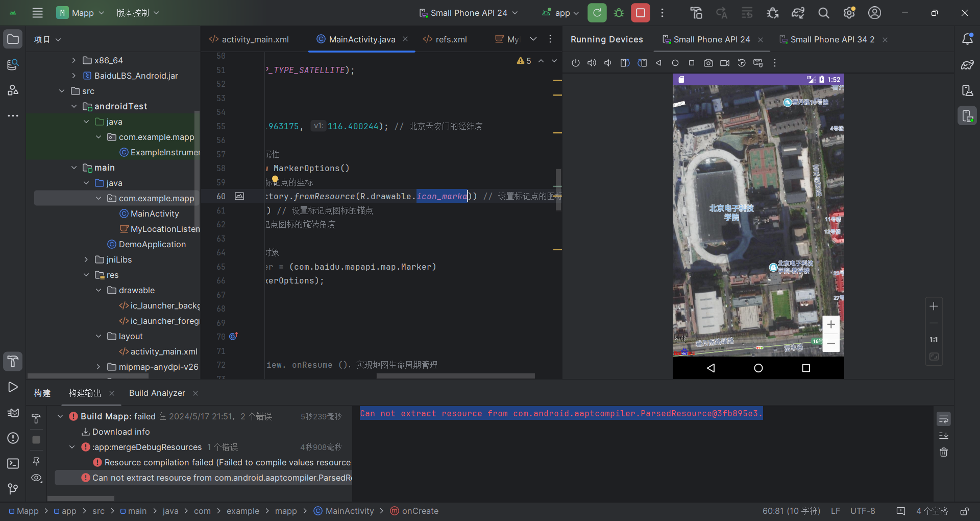The image size is (980, 521).
Task: Open the Build tool window hammer
Action: click(x=13, y=362)
